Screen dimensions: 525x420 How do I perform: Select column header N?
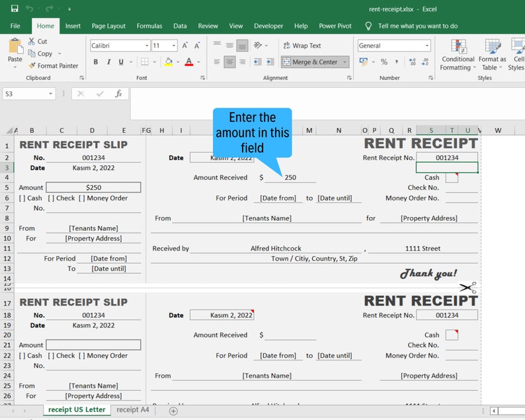pos(339,130)
